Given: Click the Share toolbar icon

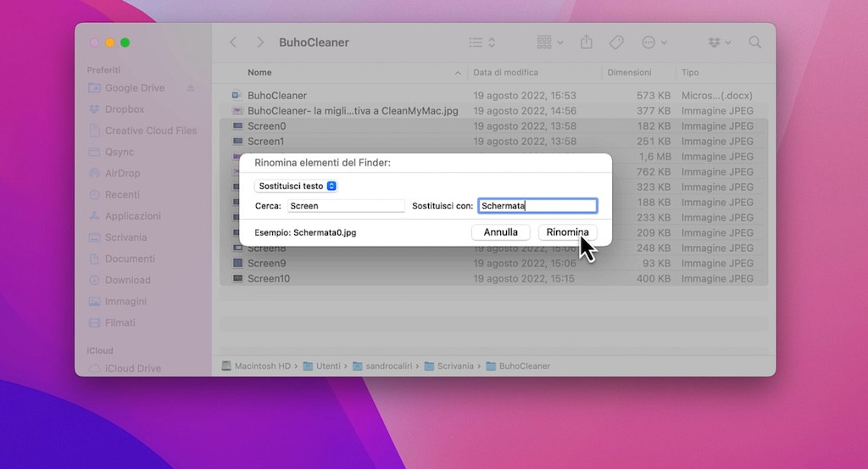Looking at the screenshot, I should click(587, 42).
